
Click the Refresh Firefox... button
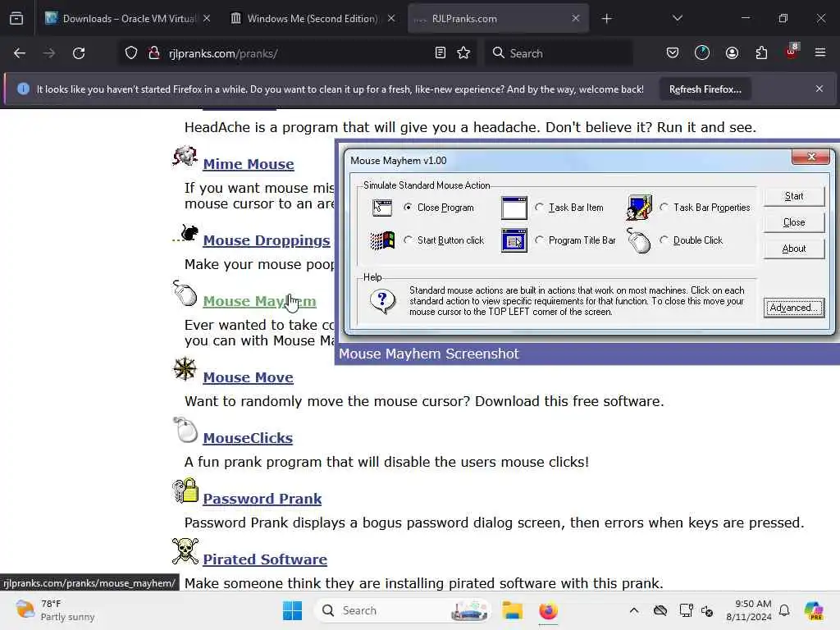tap(705, 89)
